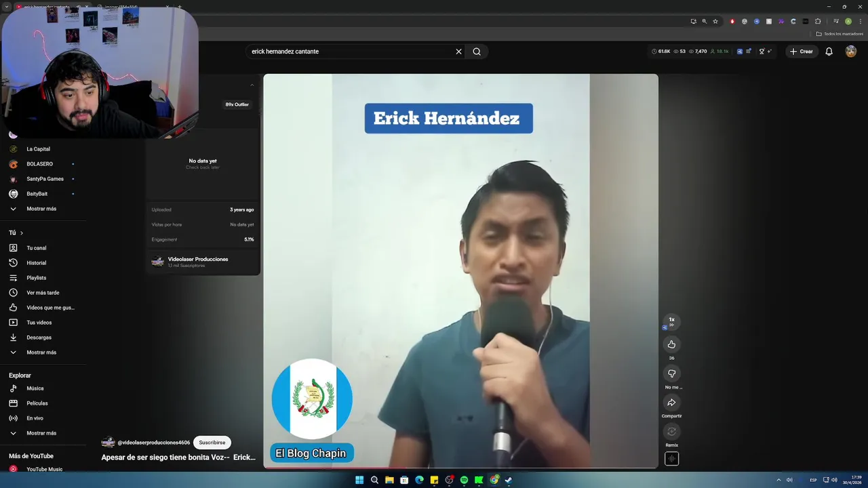
Task: Open the Remix option
Action: coord(671,432)
